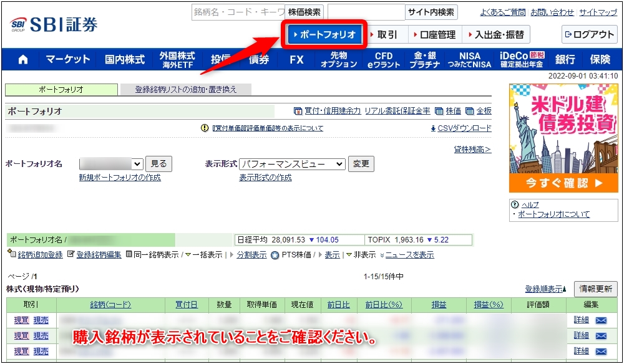624x364 pixels.
Task: Click 銘柄追加登録 icon link
Action: point(36,255)
